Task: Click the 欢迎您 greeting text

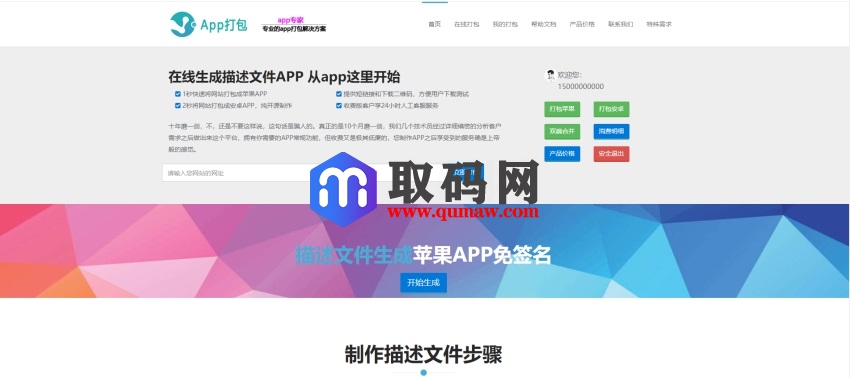Action: click(x=570, y=75)
